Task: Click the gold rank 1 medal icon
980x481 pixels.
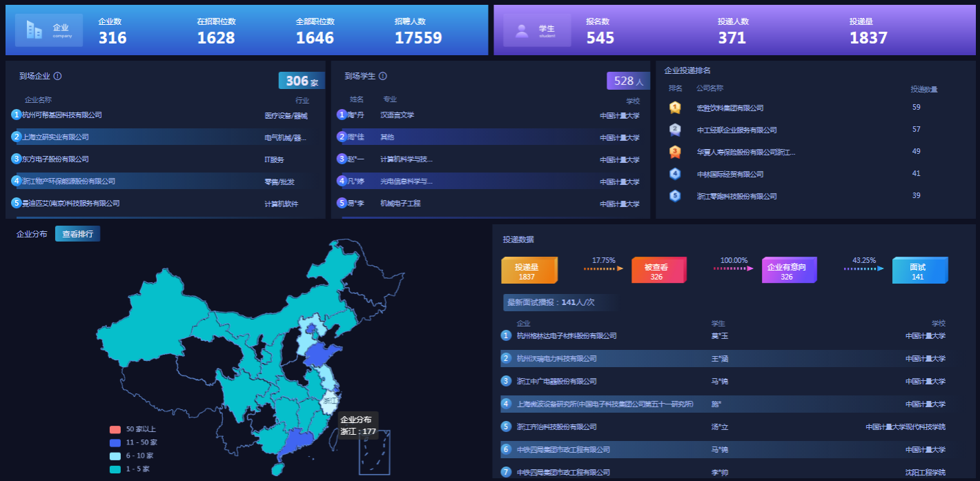Action: tap(675, 108)
